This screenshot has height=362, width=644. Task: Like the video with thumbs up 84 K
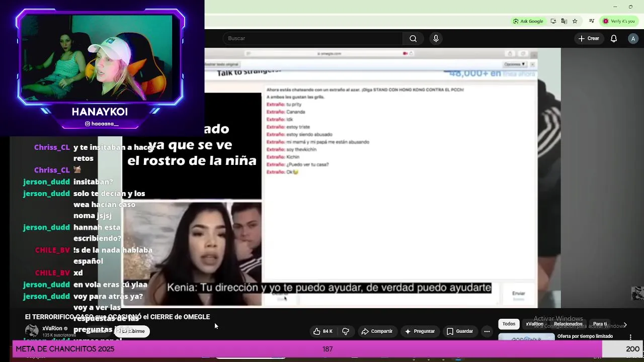pyautogui.click(x=323, y=331)
